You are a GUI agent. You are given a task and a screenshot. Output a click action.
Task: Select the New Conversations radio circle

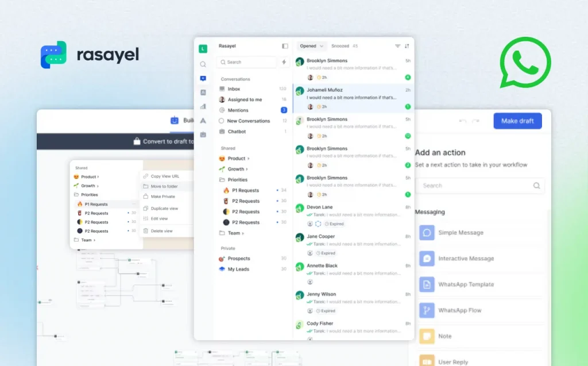click(x=222, y=121)
